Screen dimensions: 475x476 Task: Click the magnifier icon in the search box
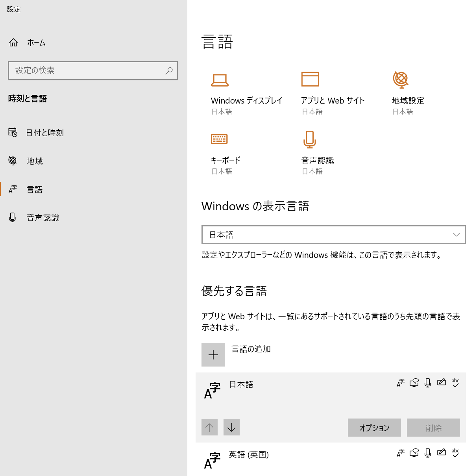coord(169,70)
